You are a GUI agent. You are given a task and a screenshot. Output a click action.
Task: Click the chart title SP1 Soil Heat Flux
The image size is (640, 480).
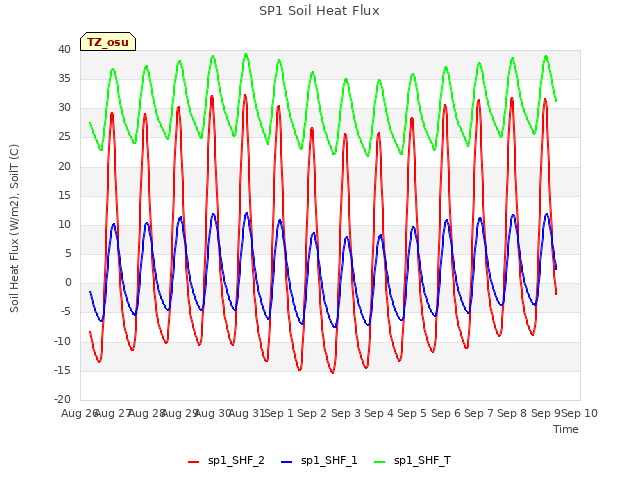pos(319,11)
